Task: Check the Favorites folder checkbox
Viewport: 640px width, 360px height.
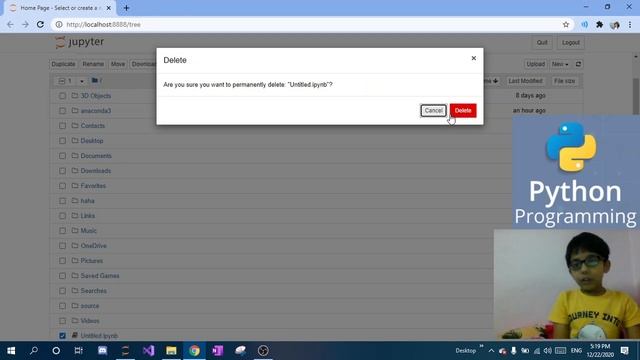Action: tap(62, 186)
